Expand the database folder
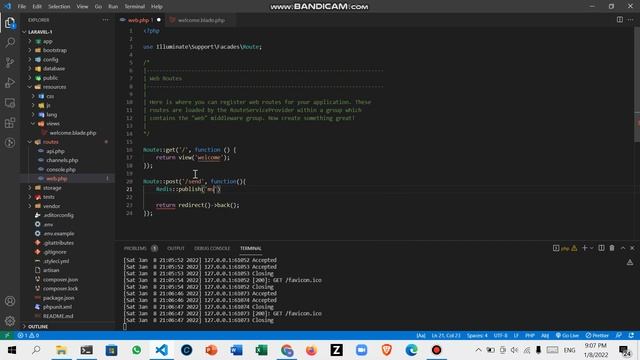 pyautogui.click(x=54, y=69)
